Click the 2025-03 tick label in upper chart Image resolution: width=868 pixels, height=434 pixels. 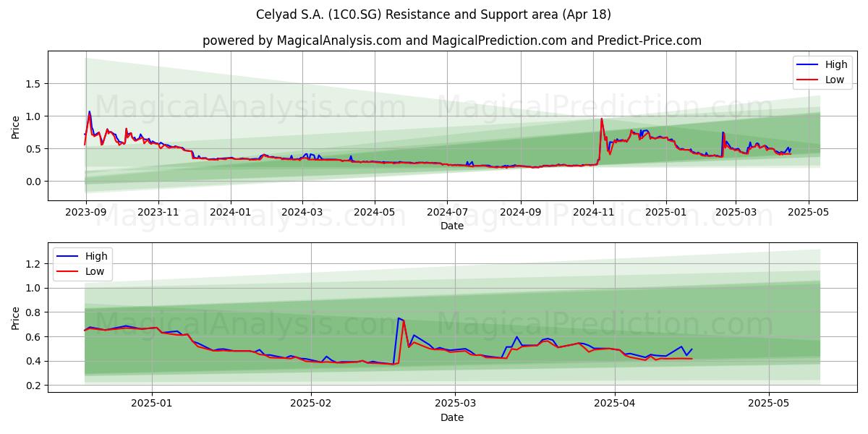736,213
